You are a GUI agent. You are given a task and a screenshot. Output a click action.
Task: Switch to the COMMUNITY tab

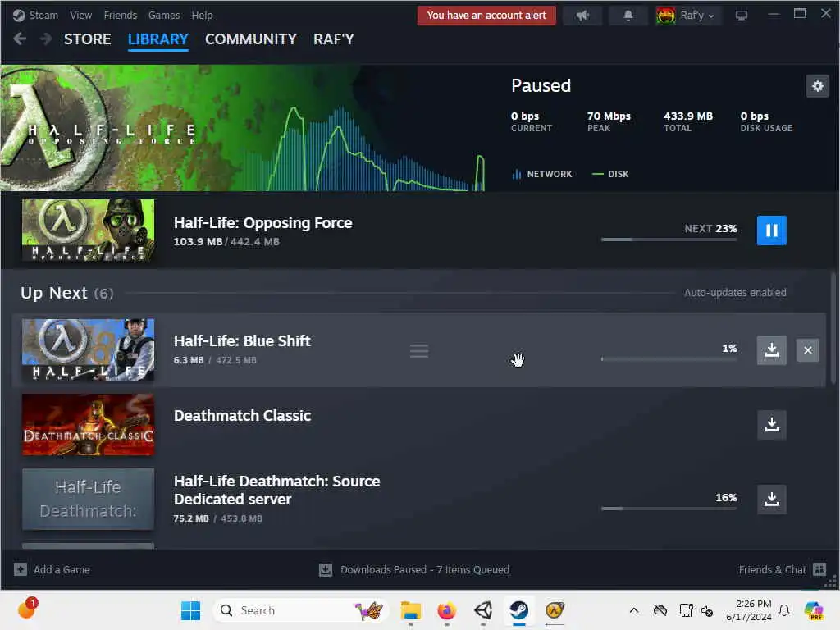[251, 39]
